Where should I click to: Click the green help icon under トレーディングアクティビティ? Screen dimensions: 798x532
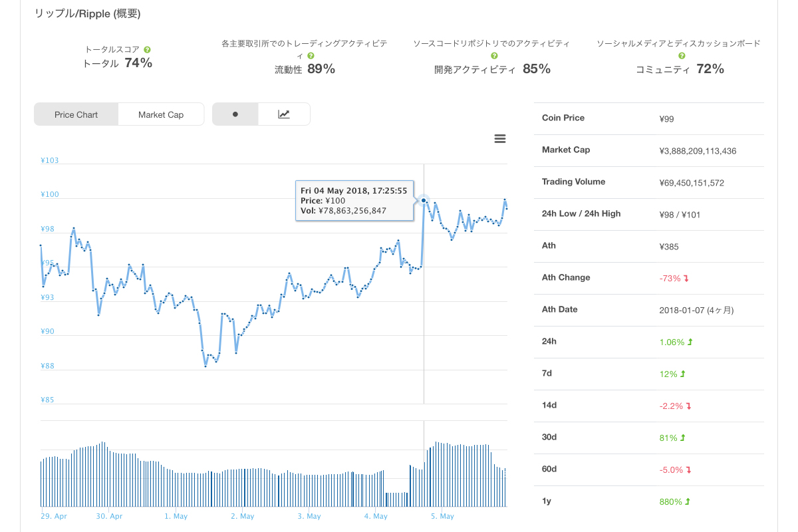(x=311, y=57)
